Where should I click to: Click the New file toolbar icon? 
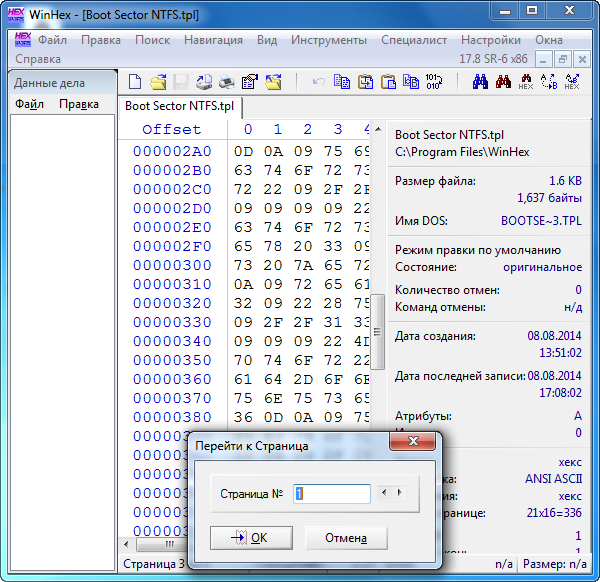coord(135,82)
